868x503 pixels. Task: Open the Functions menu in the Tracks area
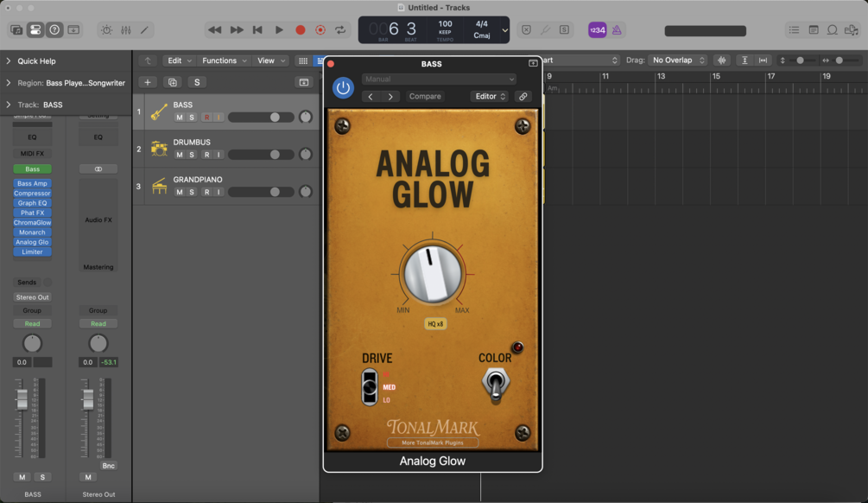pyautogui.click(x=225, y=60)
